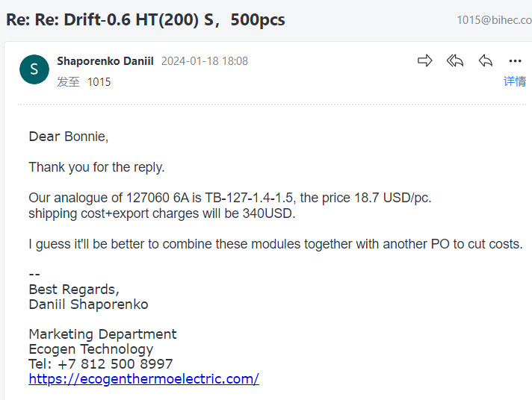Click the Dear Bonnie greeting line
532x400 pixels.
pos(69,137)
